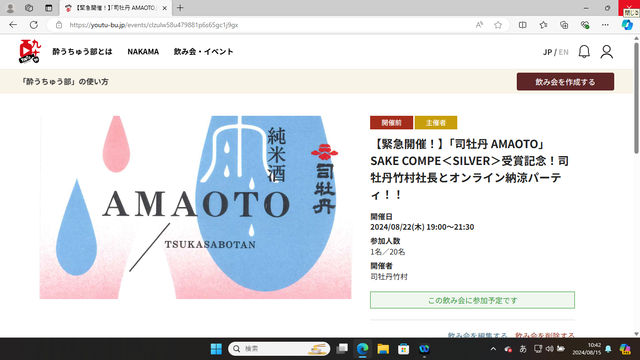Switch language to JP
Image resolution: width=640 pixels, height=360 pixels.
click(x=547, y=52)
